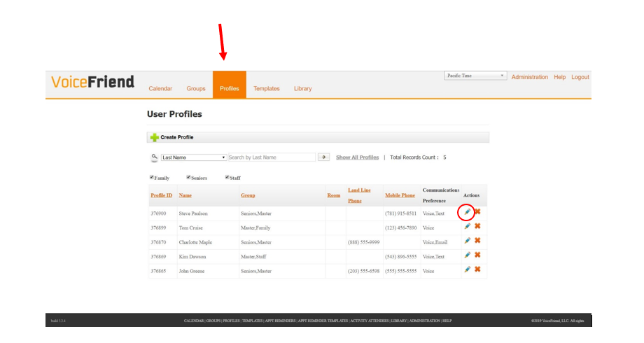The image size is (644, 343).
Task: Open the Help link in header
Action: pos(559,77)
